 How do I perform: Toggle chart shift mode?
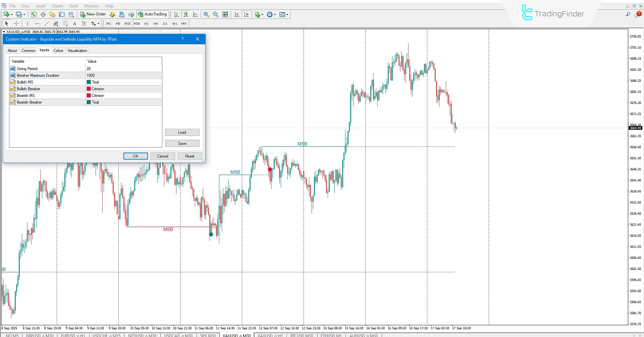point(247,14)
